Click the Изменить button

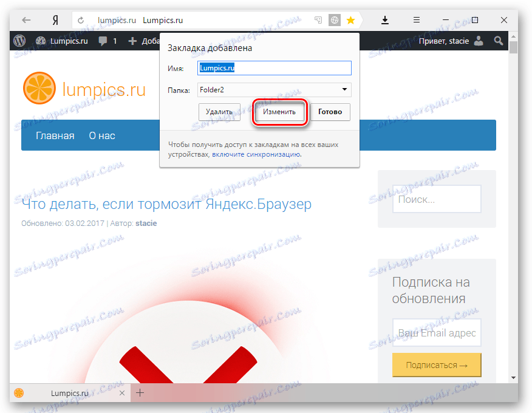click(279, 112)
